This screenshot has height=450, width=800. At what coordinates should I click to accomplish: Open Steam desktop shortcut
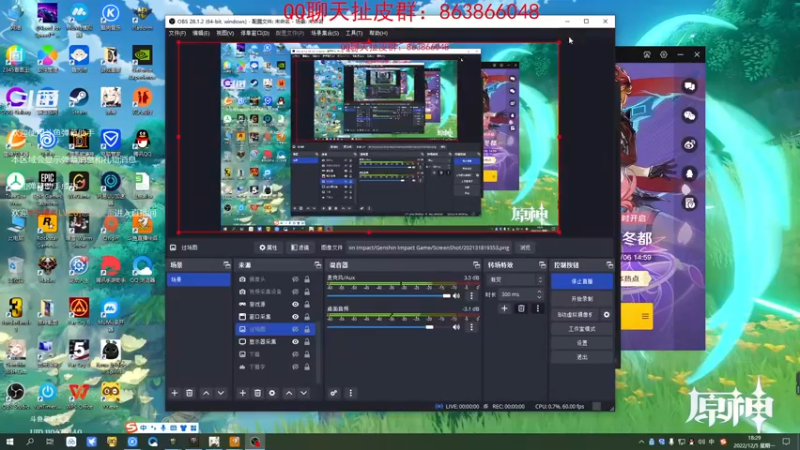tap(79, 100)
